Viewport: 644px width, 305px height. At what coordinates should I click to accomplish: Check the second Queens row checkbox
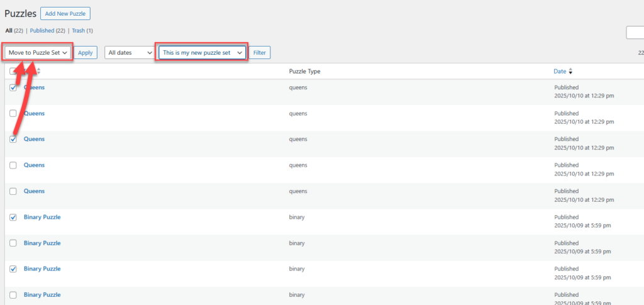point(13,113)
